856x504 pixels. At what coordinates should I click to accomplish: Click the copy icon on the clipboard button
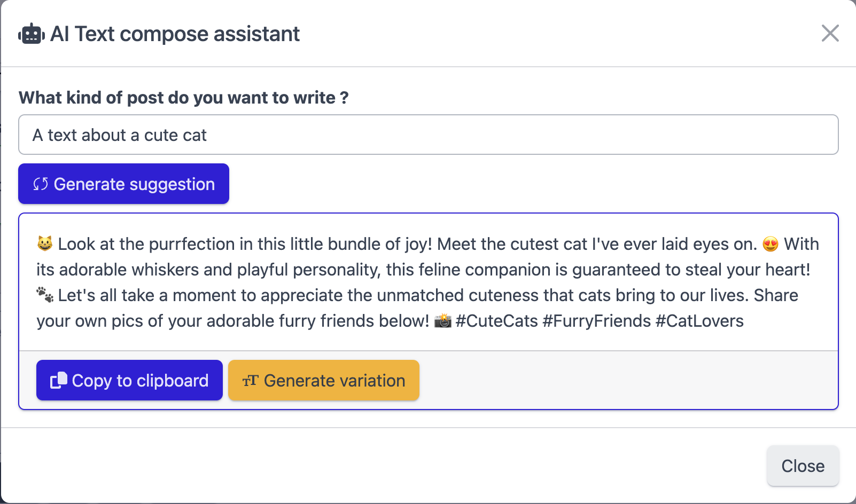coord(59,380)
